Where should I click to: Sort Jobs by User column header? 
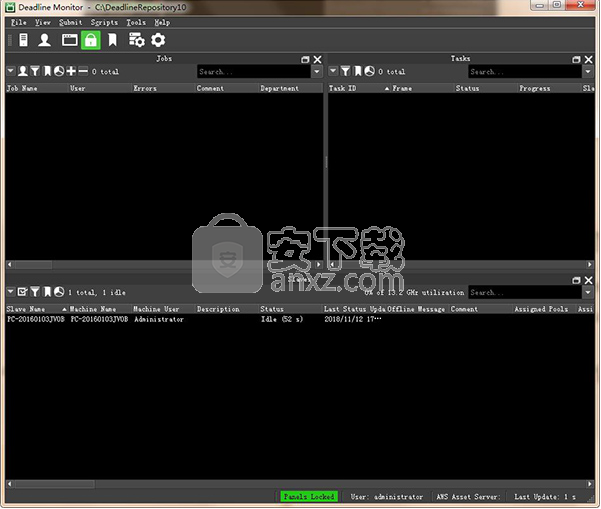[x=100, y=88]
